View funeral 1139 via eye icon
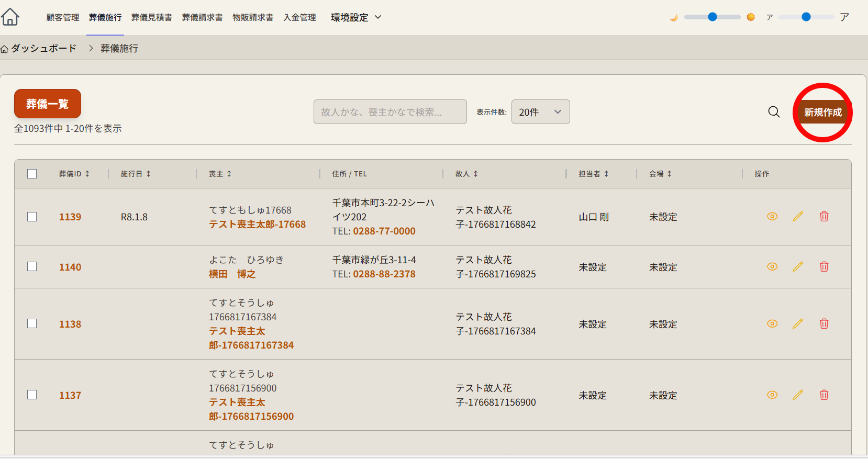Screen dimensions: 868x459 coord(772,217)
